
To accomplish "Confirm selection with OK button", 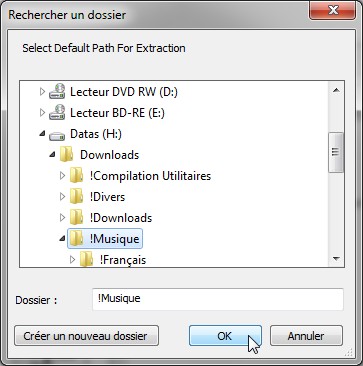I will [225, 336].
